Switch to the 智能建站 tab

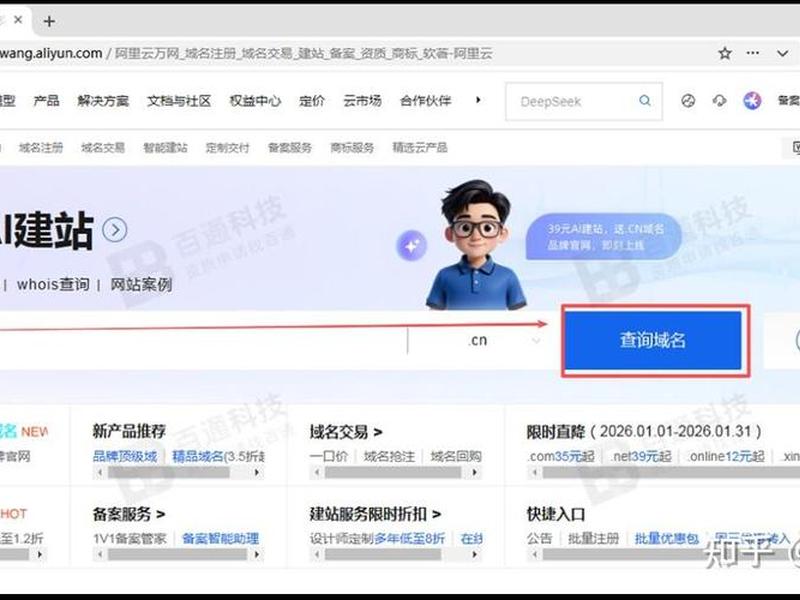coord(165,148)
